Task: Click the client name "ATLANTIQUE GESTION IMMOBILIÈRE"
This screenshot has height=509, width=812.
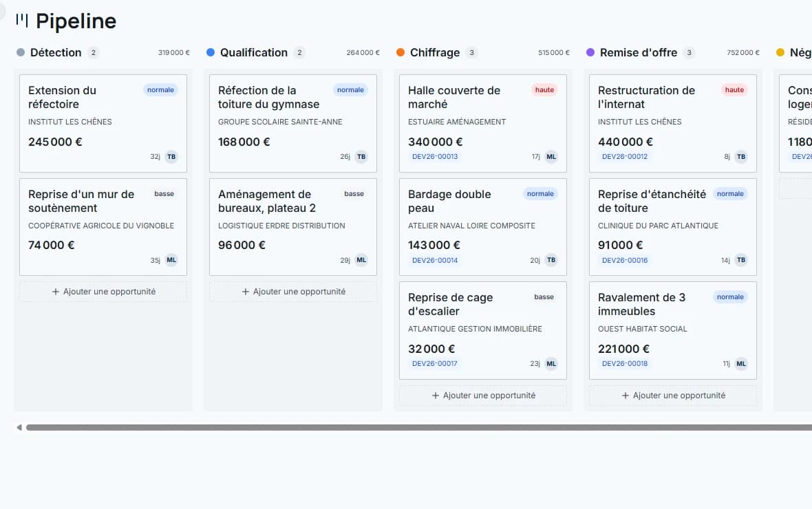Action: 475,329
